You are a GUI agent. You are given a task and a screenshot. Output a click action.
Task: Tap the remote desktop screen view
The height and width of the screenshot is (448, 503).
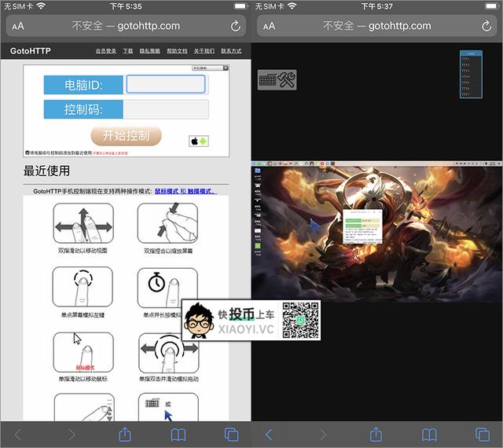[377, 231]
